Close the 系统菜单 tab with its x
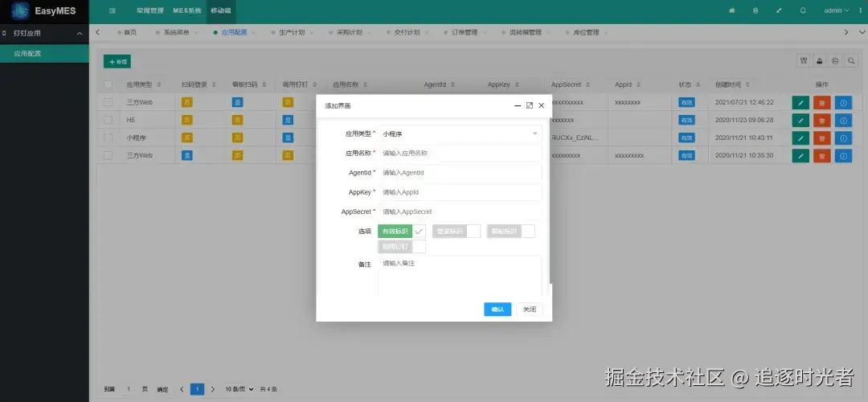868x402 pixels. [195, 33]
